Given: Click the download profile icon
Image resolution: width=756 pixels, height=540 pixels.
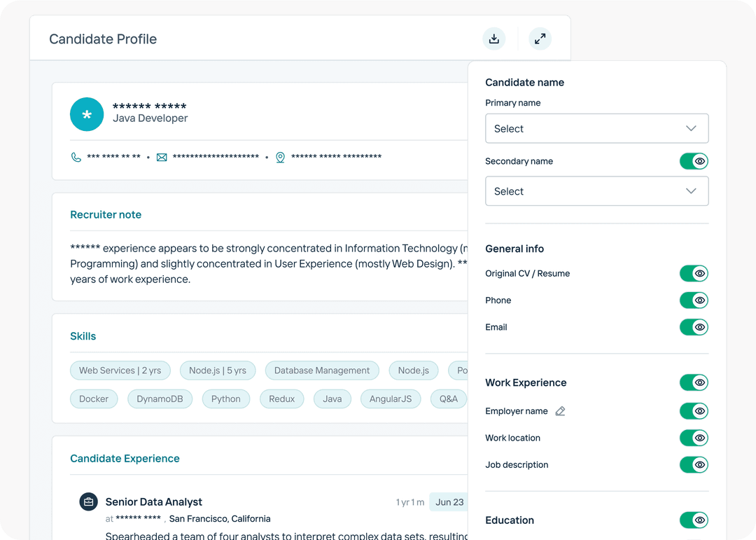Looking at the screenshot, I should 493,39.
